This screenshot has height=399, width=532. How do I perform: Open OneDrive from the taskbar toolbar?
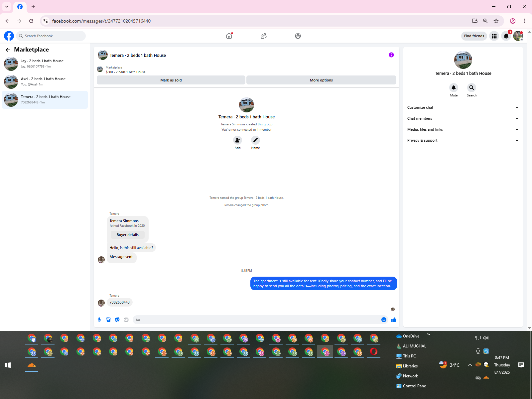click(x=408, y=336)
